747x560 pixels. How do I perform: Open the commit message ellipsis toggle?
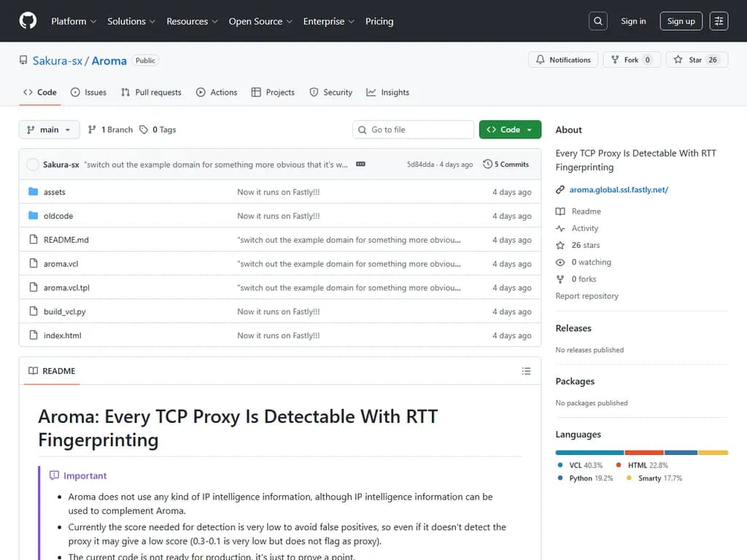click(360, 164)
